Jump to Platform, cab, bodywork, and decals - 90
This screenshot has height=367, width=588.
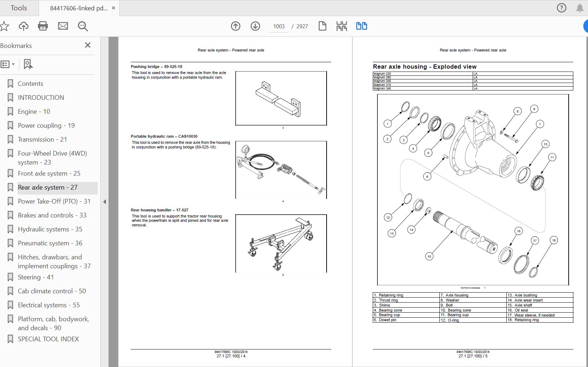coord(53,323)
